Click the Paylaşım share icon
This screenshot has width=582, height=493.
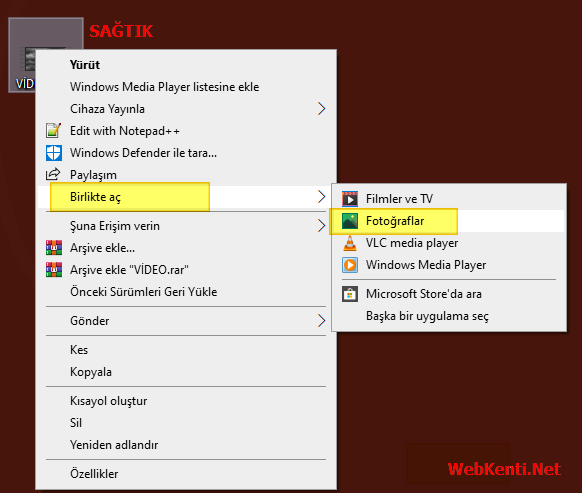[53, 174]
